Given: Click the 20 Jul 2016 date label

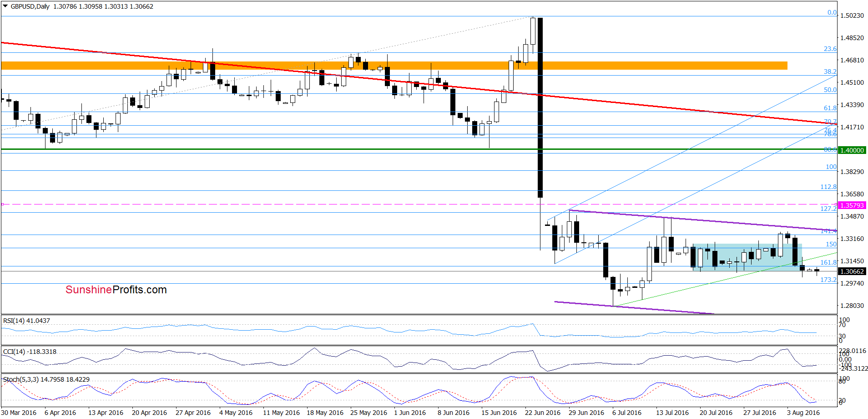Looking at the screenshot, I should point(716,413).
